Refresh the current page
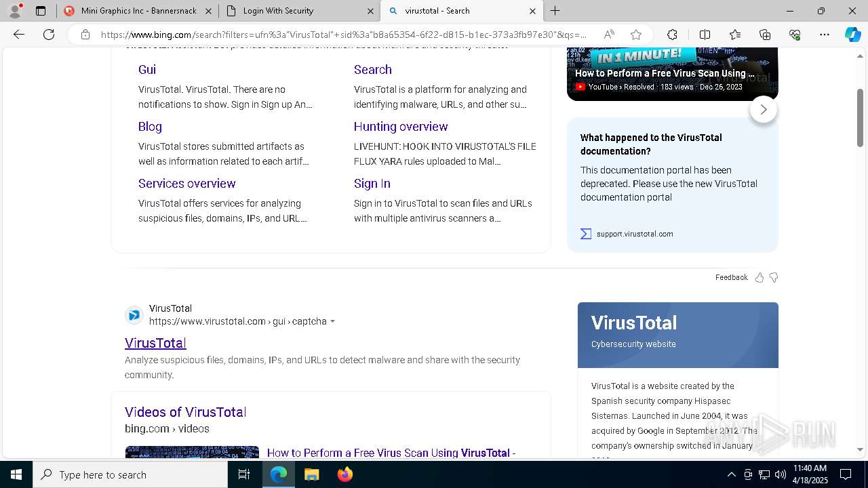This screenshot has width=868, height=488. 49,35
